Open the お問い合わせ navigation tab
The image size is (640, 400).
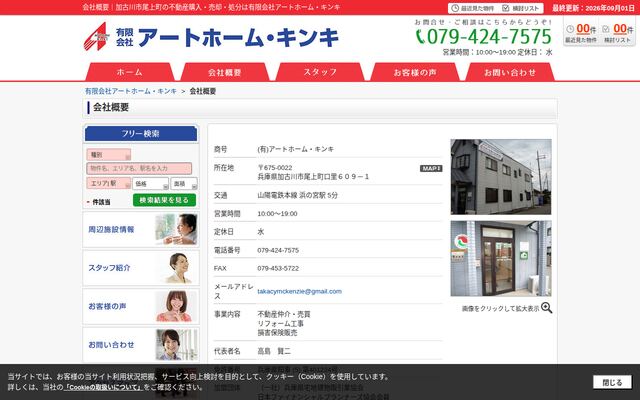(510, 72)
